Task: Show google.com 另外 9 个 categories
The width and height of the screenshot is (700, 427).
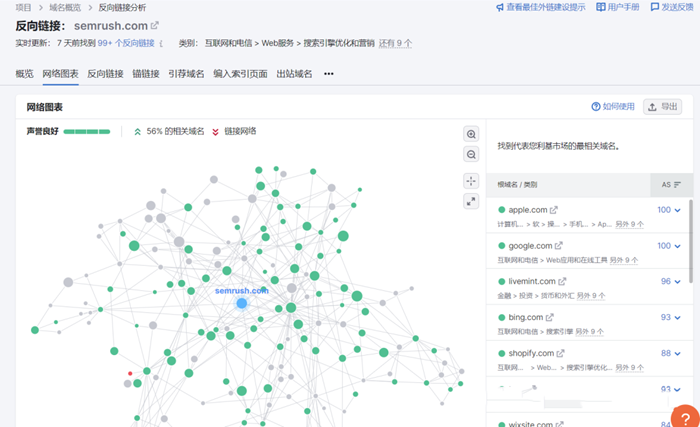Action: 624,260
